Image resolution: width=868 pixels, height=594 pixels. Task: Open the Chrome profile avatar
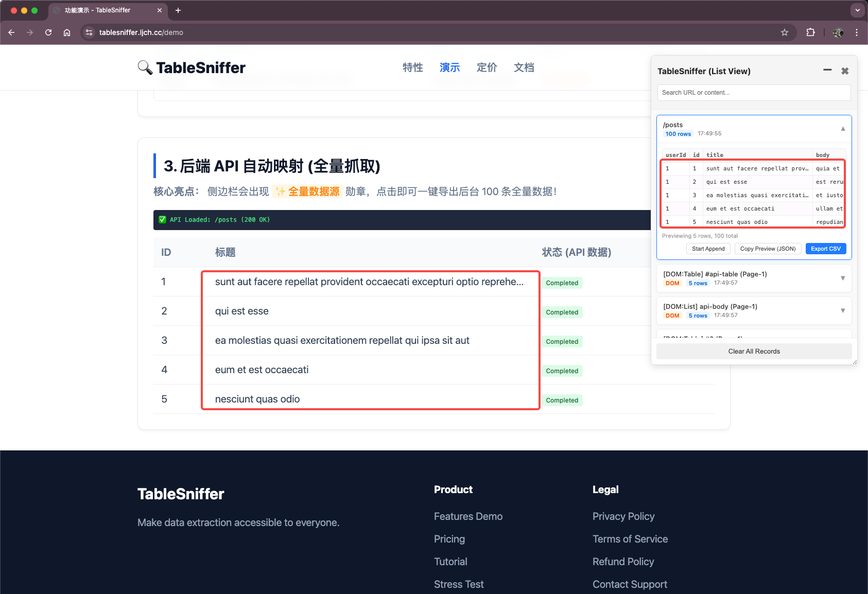[838, 32]
